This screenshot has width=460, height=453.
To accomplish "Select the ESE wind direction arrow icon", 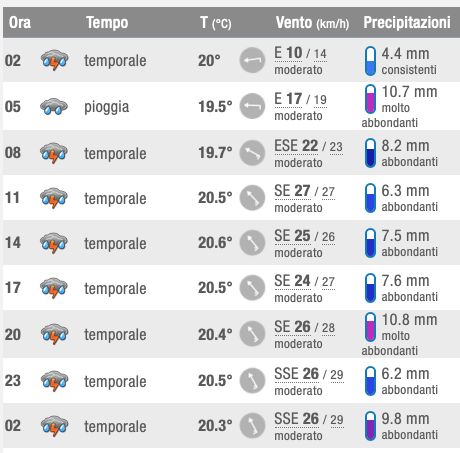I will tap(252, 153).
